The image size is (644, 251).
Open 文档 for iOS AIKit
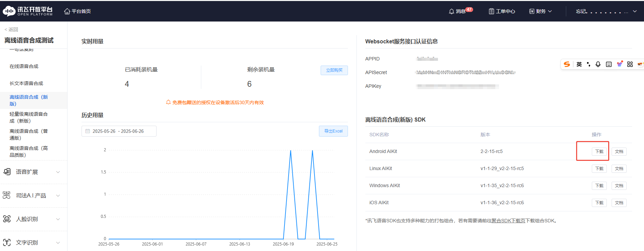click(619, 203)
